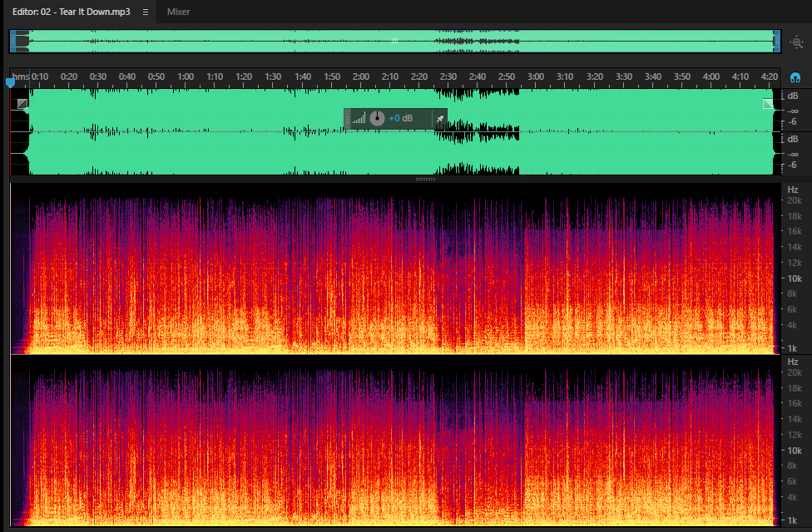Click the 2:00 mark on the time ruler
The height and width of the screenshot is (532, 812).
tap(361, 76)
